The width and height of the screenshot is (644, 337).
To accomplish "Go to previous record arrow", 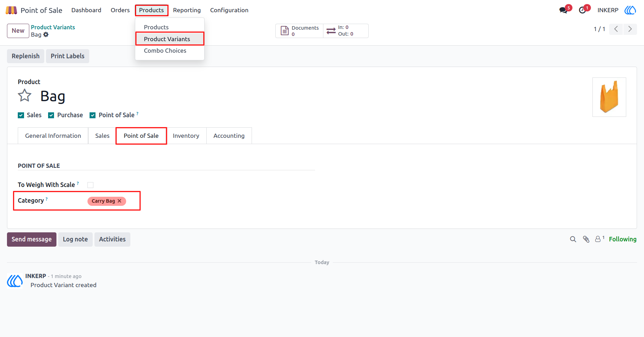I will pyautogui.click(x=616, y=29).
